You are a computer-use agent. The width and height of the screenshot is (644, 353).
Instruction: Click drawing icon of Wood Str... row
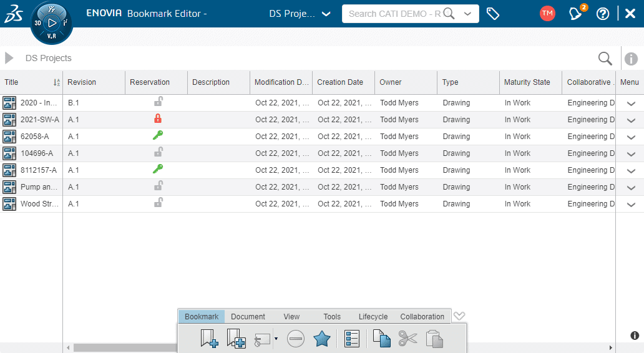pyautogui.click(x=9, y=203)
